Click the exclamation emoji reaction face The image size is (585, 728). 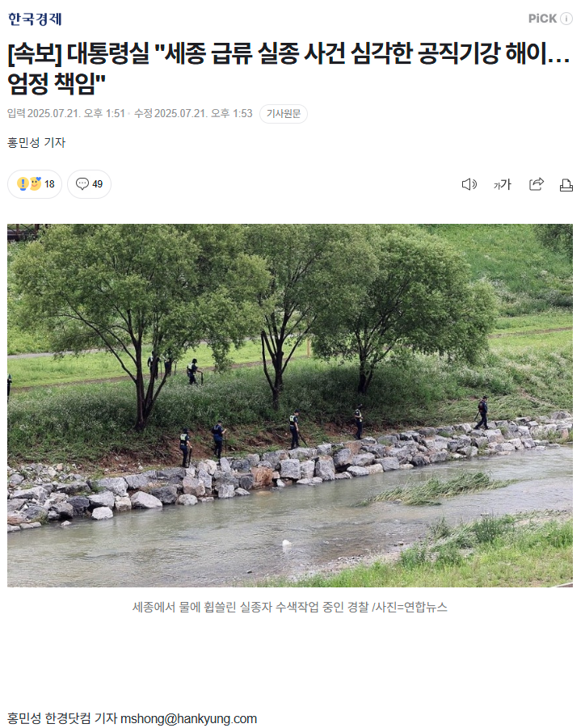click(23, 184)
